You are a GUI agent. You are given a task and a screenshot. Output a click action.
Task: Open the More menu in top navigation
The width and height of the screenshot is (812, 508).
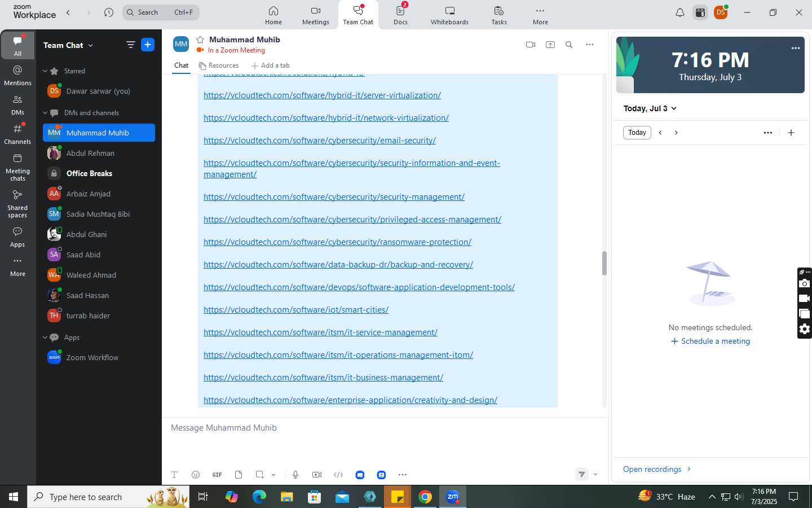540,15
